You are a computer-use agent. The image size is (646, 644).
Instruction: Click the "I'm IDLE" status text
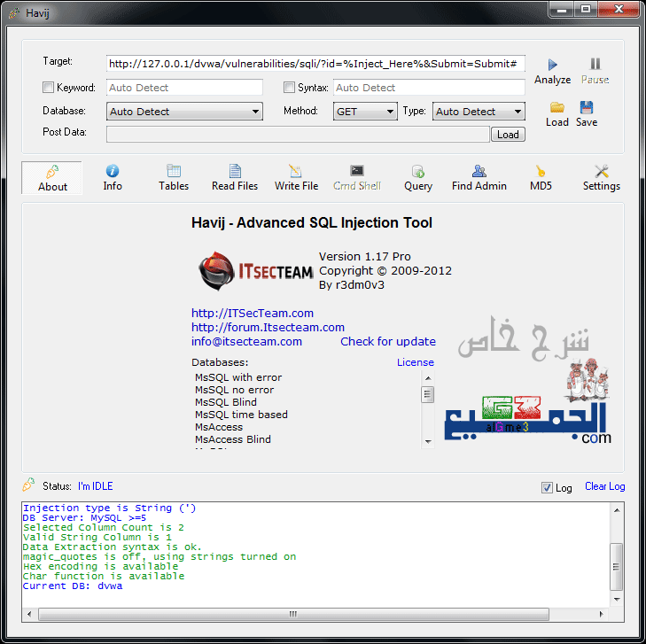tap(95, 486)
